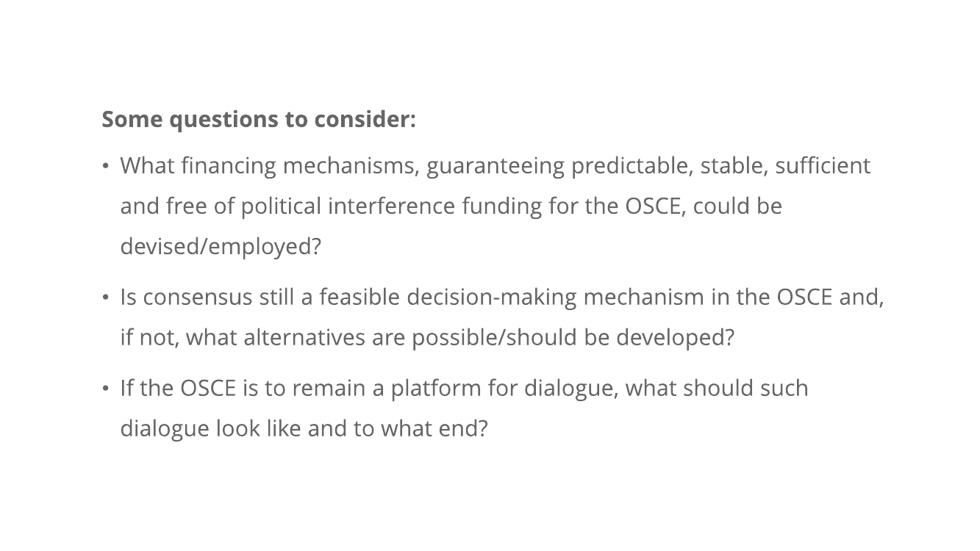Image resolution: width=980 pixels, height=551 pixels.
Task: Click the text "possible/should be developed?"
Action: coord(573,338)
